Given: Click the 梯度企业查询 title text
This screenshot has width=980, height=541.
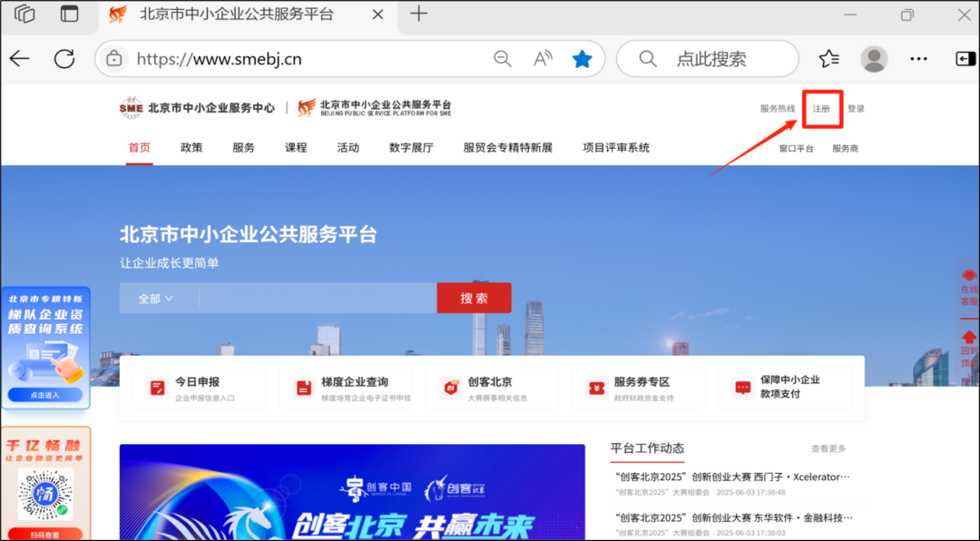Looking at the screenshot, I should [x=355, y=381].
